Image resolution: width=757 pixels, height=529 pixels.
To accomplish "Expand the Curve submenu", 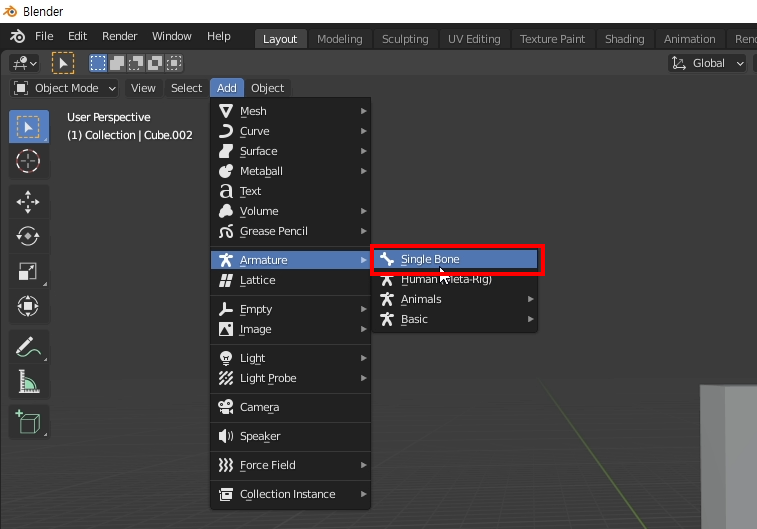I will click(291, 131).
